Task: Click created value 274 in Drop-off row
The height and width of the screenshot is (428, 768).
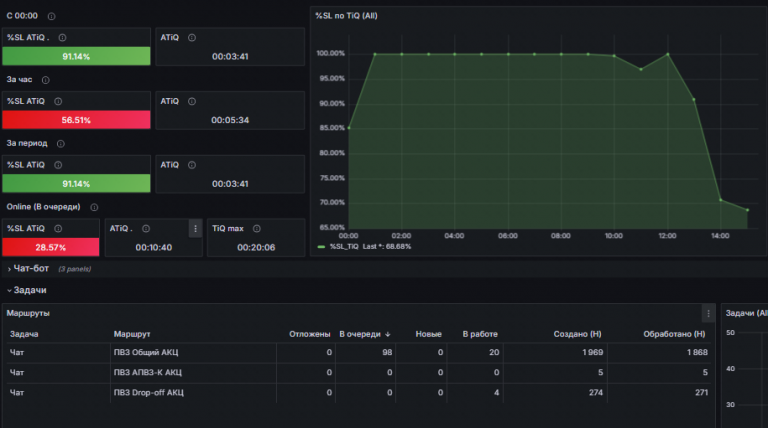Action: 596,392
